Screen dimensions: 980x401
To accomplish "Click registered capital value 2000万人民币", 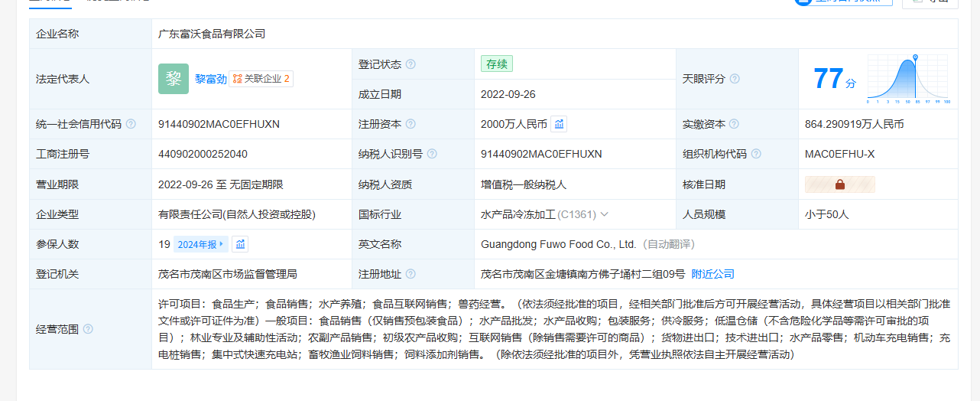I will click(514, 124).
